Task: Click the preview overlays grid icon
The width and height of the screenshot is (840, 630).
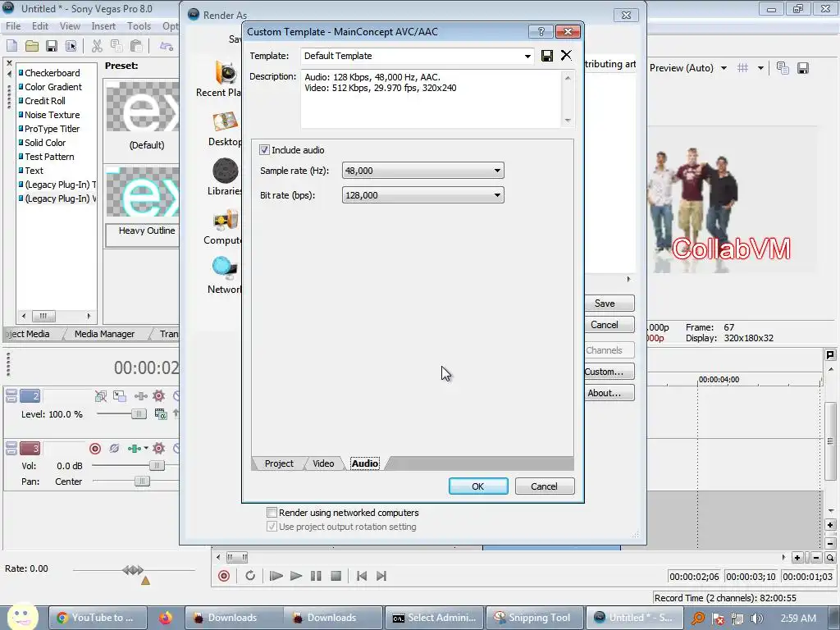Action: pyautogui.click(x=742, y=68)
